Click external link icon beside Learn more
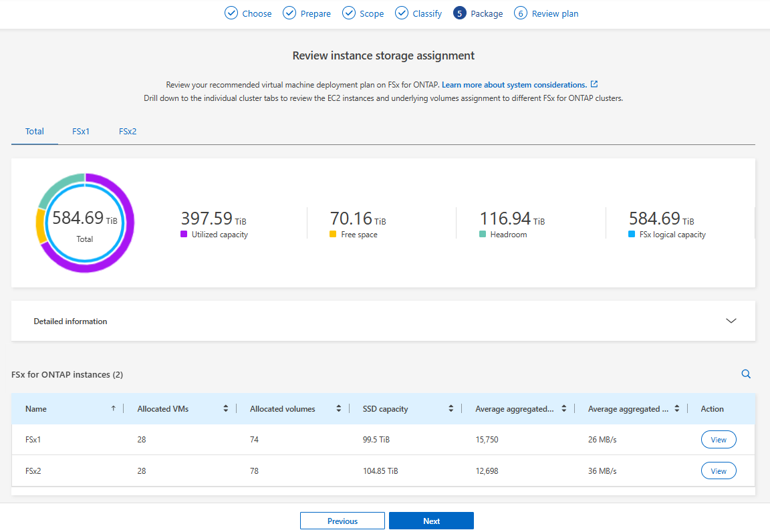770x532 pixels. click(594, 85)
